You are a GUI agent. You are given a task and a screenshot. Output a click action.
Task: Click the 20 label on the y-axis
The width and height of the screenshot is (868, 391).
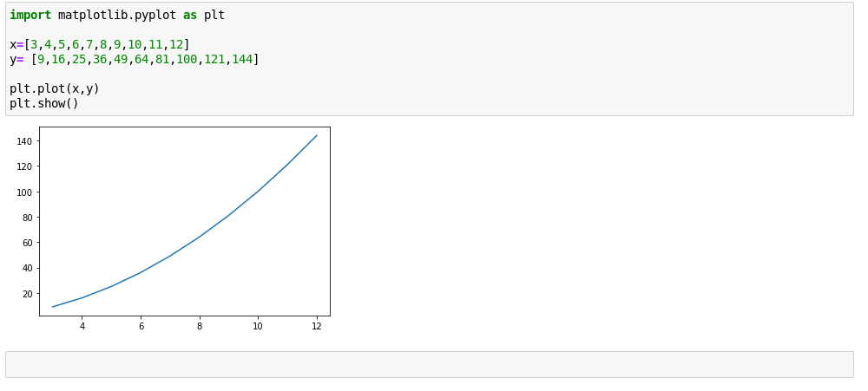pos(26,294)
